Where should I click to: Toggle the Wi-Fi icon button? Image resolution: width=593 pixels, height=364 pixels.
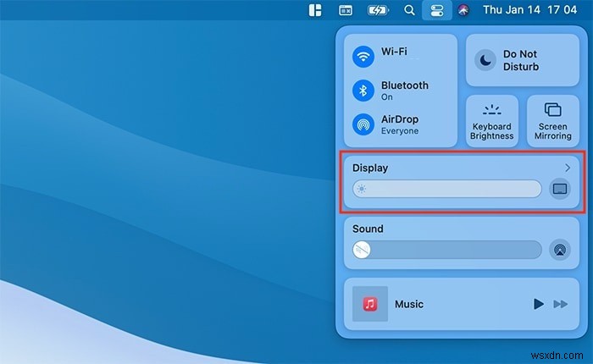[363, 57]
